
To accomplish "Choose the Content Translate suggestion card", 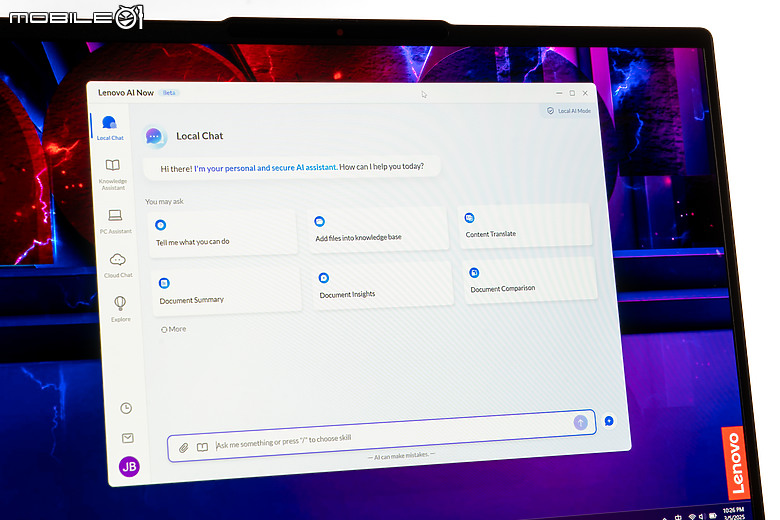I will [x=525, y=225].
